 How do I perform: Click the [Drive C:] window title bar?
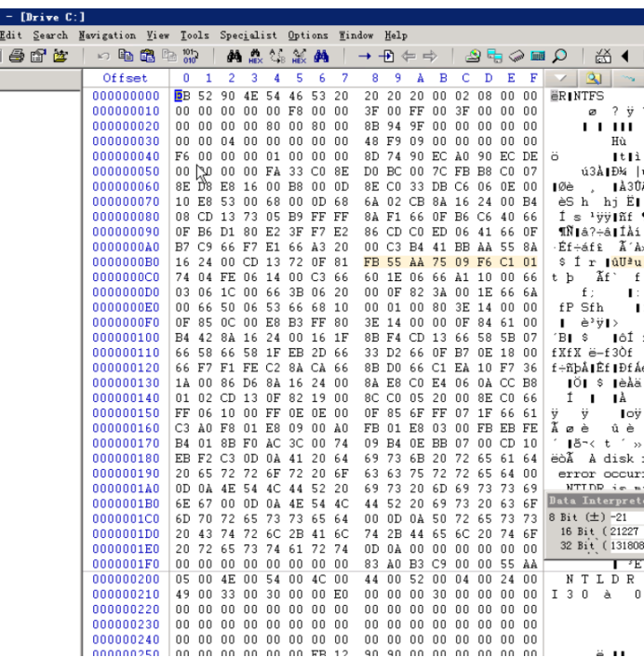coord(322,17)
